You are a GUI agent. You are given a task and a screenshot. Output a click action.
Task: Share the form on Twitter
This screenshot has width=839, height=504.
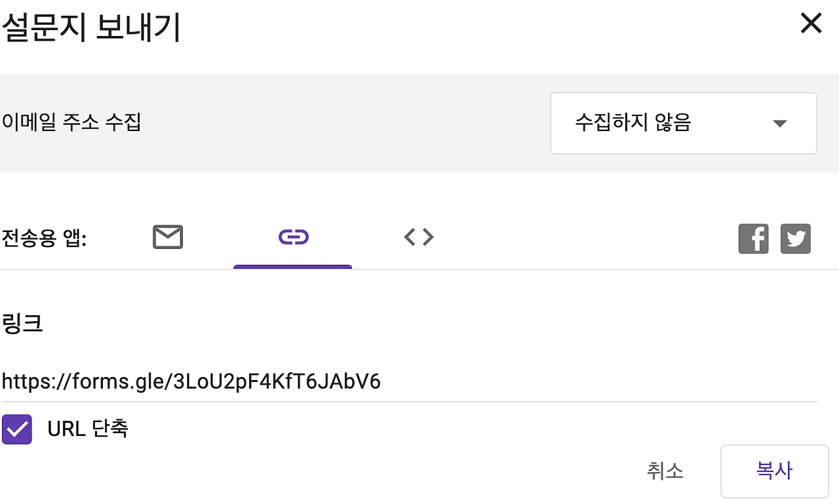(x=795, y=239)
